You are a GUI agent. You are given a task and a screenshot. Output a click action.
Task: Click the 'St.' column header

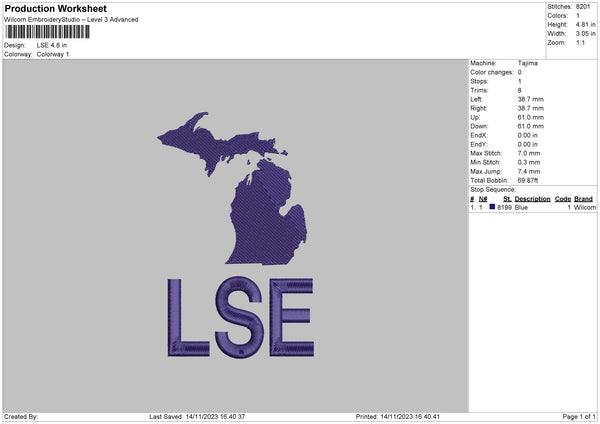[x=507, y=199]
